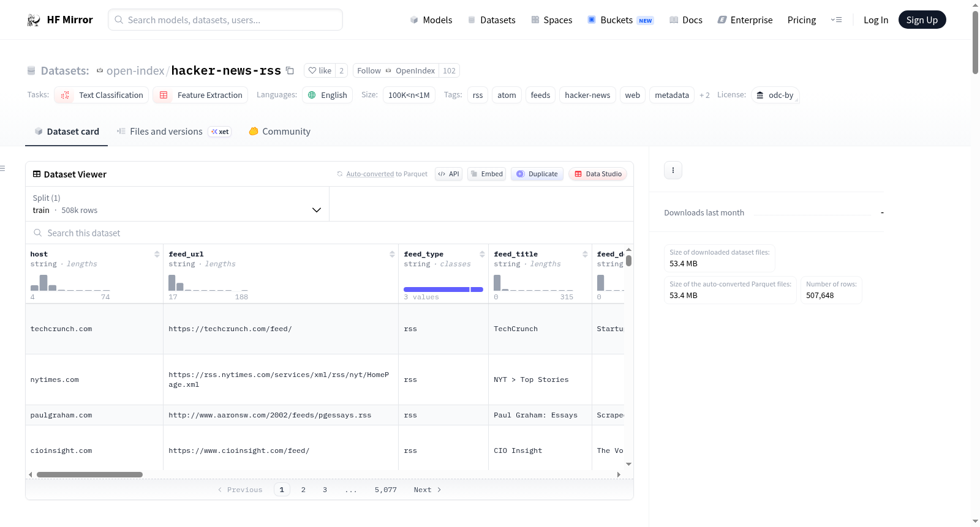Open the Datasets nav item

point(492,20)
